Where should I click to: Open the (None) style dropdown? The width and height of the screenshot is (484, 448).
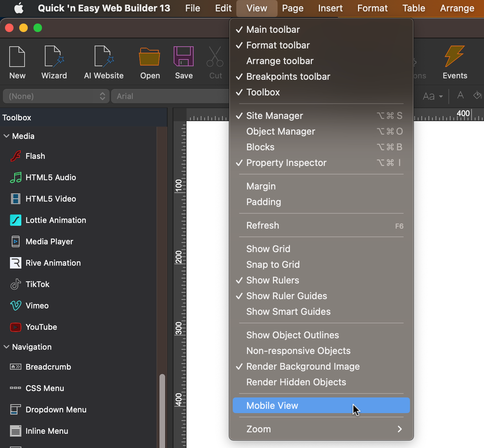[56, 96]
